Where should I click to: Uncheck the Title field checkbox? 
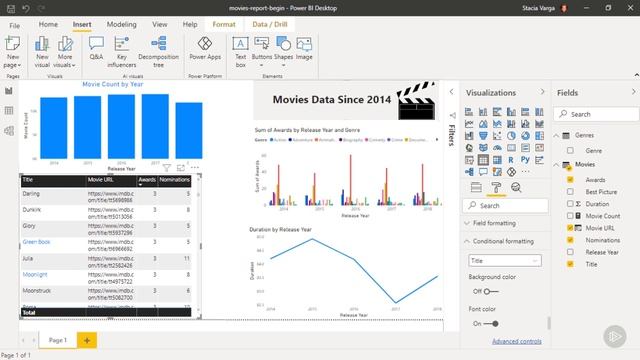pyautogui.click(x=570, y=264)
